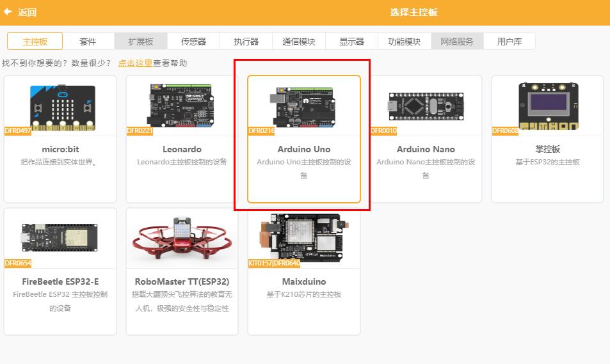Click the Arduino Nano主控板控制的设备 description
The height and width of the screenshot is (364, 610).
pyautogui.click(x=426, y=168)
